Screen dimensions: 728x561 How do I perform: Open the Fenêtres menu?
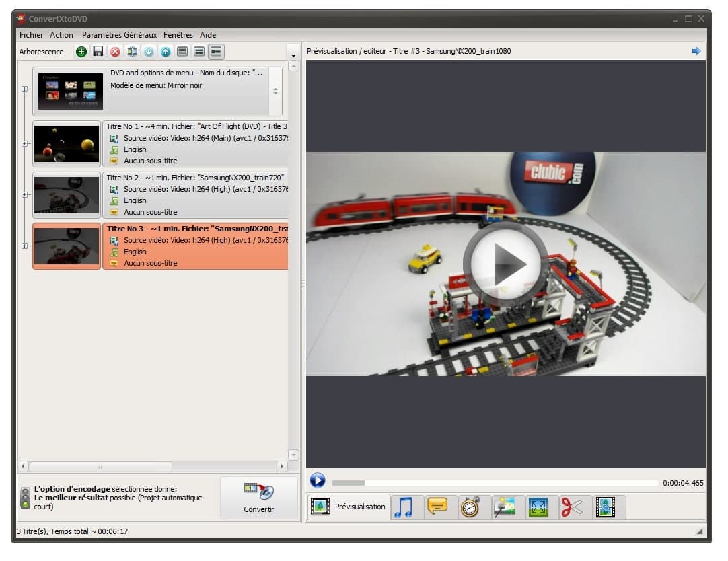pos(178,35)
